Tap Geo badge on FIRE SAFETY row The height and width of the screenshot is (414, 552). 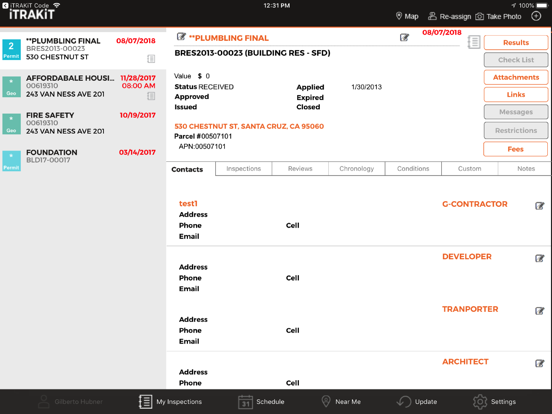[x=11, y=124]
